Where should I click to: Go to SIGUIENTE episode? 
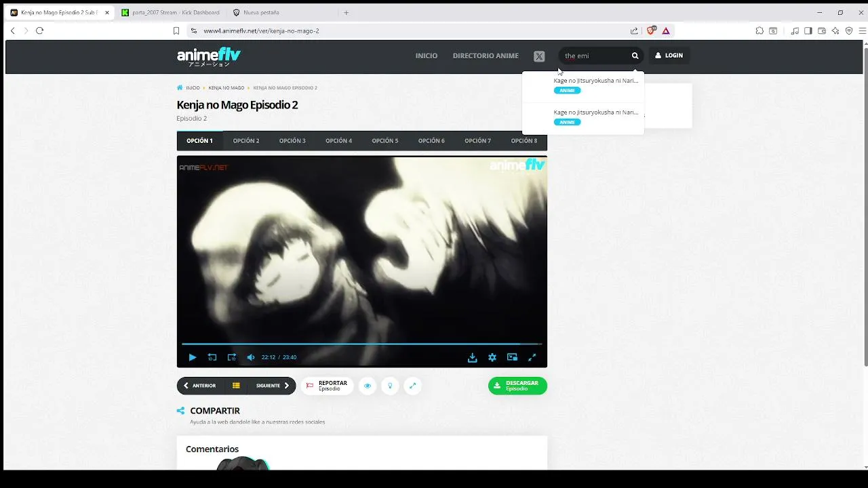[273, 386]
